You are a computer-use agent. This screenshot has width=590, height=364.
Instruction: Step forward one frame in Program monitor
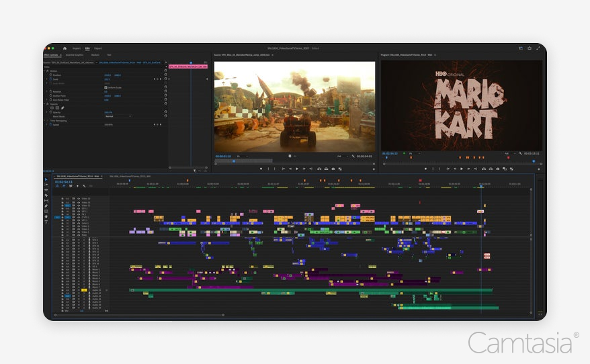click(469, 169)
